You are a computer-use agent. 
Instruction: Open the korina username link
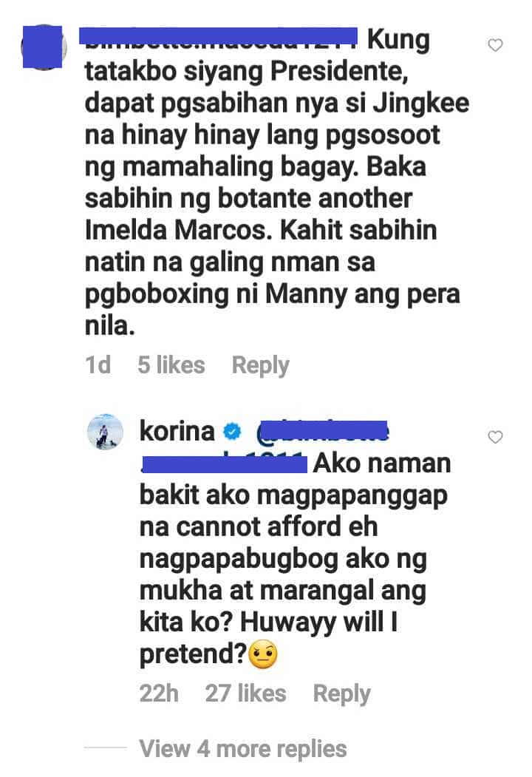(x=177, y=430)
